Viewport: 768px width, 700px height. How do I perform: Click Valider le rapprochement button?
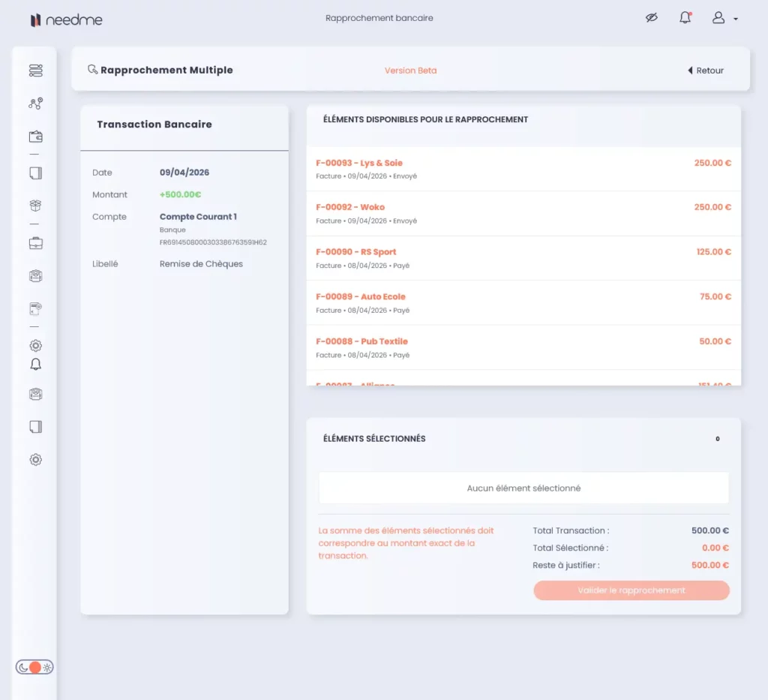(x=631, y=590)
